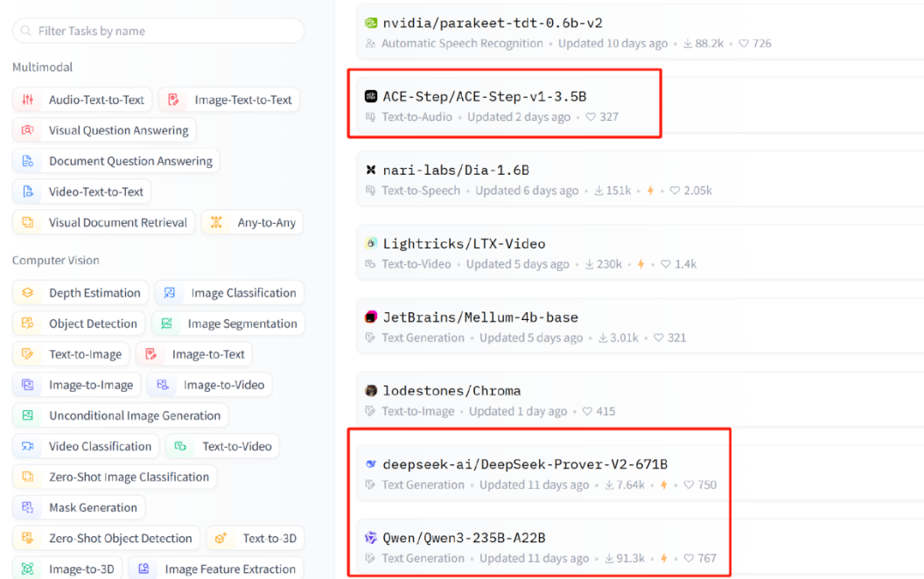Viewport: 924px width, 579px height.
Task: Open JetBrains/Mellum-4b-base model page
Action: coord(480,317)
